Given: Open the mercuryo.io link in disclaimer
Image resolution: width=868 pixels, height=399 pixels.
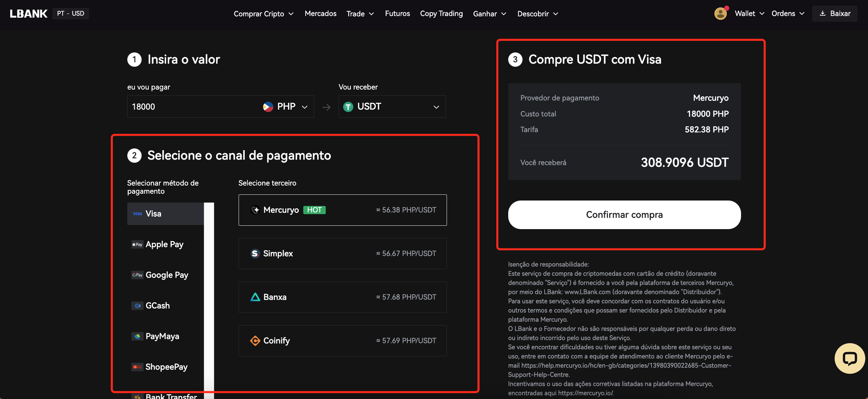Looking at the screenshot, I should click(x=586, y=393).
